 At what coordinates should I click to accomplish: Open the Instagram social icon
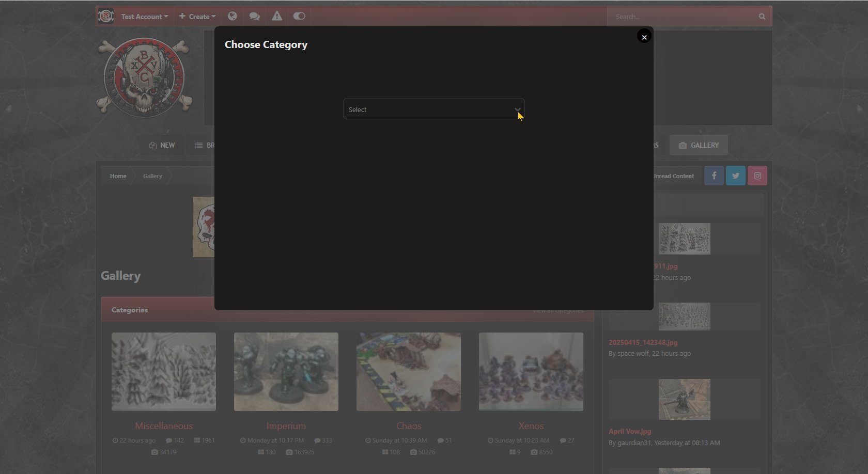pyautogui.click(x=757, y=176)
